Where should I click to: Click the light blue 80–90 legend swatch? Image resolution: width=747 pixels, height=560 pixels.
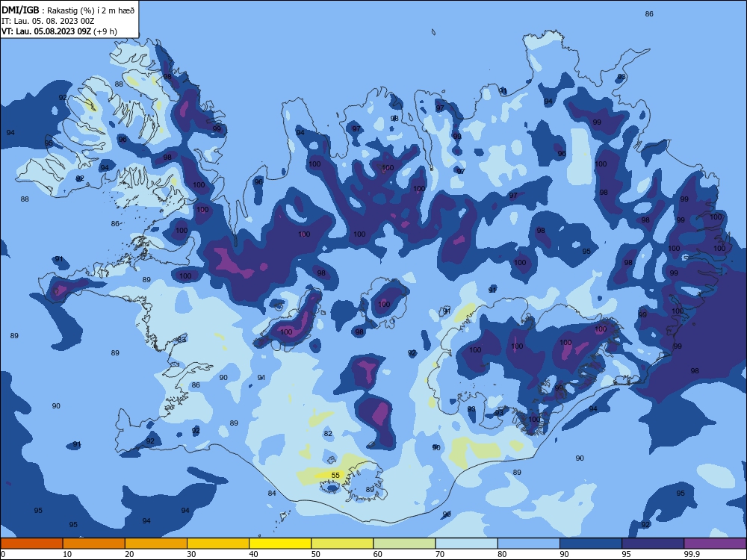click(529, 544)
